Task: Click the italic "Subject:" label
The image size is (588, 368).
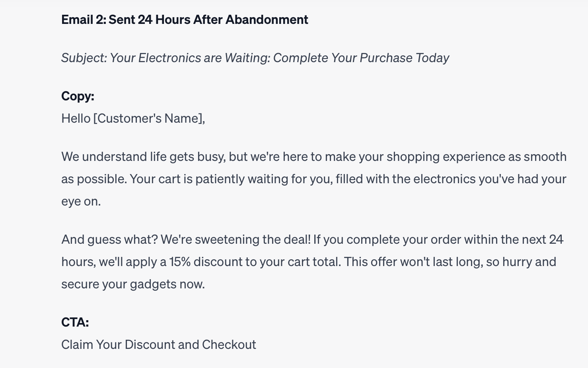Action: pyautogui.click(x=84, y=58)
